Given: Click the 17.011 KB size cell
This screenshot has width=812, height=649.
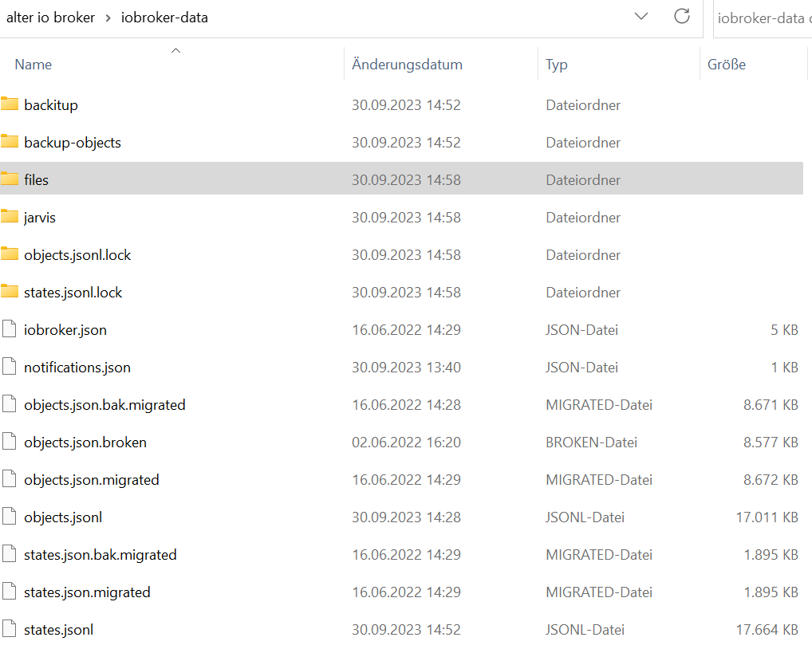Looking at the screenshot, I should [x=767, y=517].
